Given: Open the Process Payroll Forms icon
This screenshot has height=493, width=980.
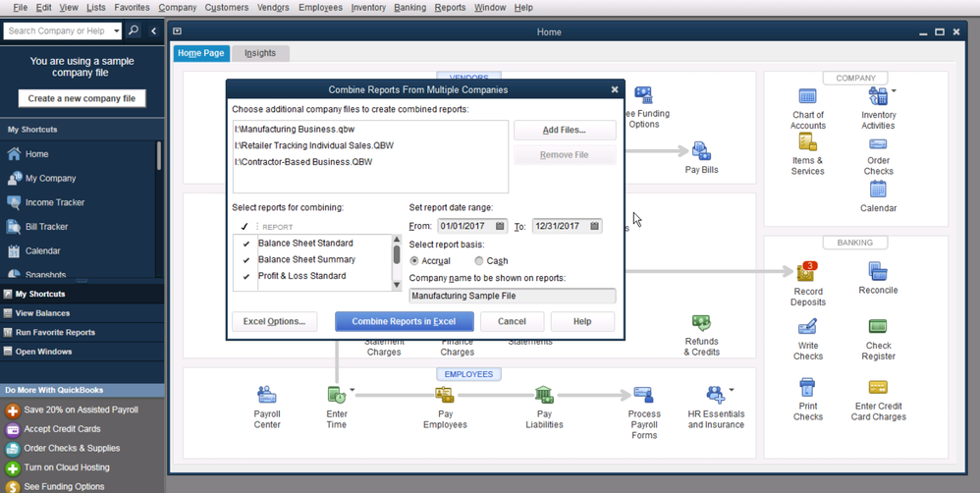Looking at the screenshot, I should tap(644, 395).
